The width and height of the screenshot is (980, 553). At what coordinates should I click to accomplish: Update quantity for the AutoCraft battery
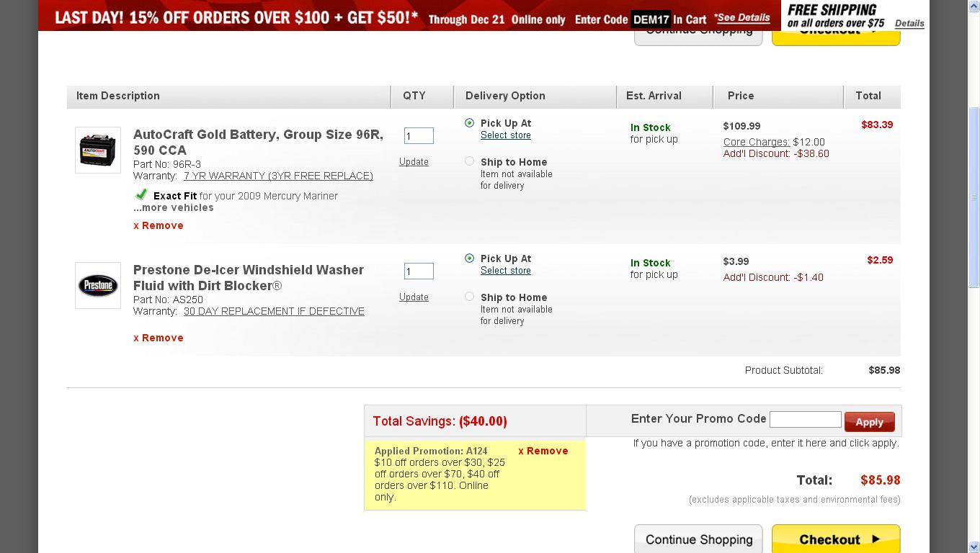click(414, 162)
